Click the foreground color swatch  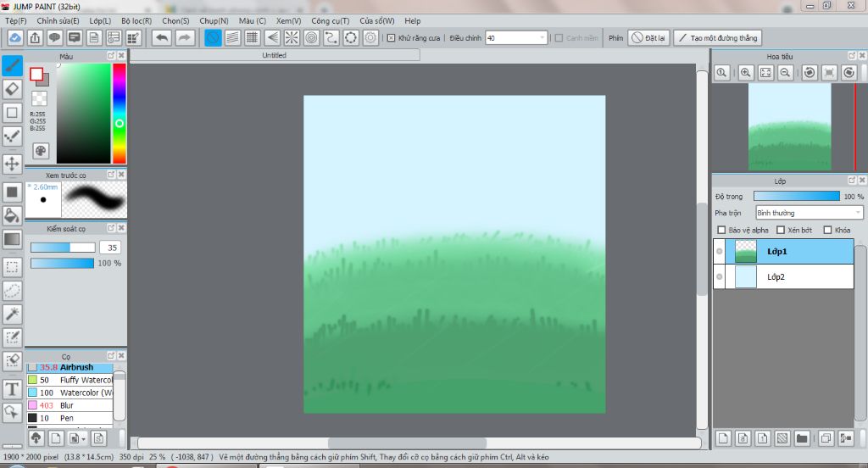pos(36,75)
